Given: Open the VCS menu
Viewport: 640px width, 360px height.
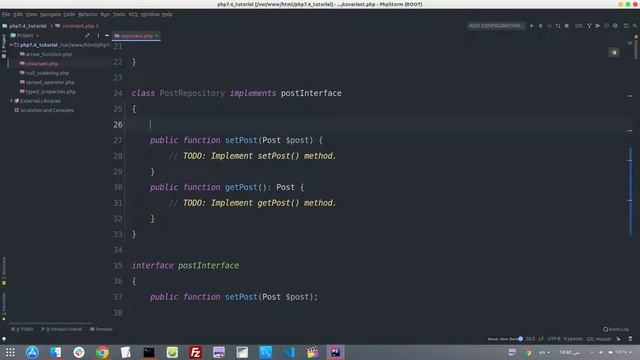Looking at the screenshot, I should click(x=133, y=14).
